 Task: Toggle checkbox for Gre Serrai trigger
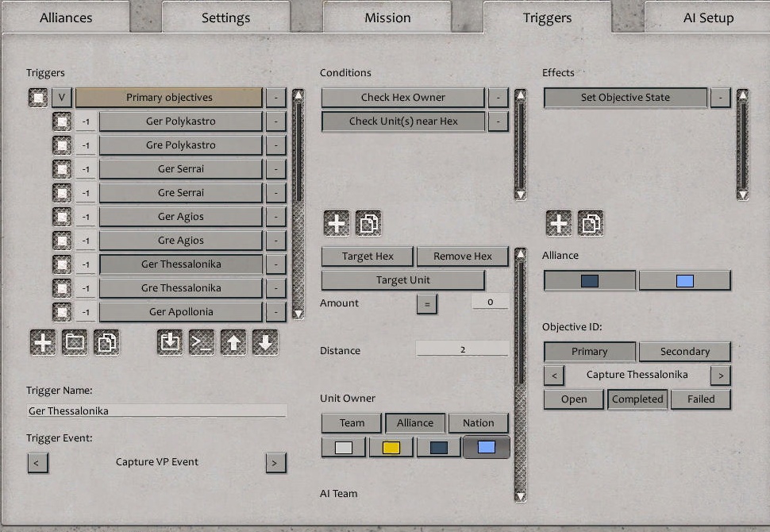pyautogui.click(x=62, y=193)
